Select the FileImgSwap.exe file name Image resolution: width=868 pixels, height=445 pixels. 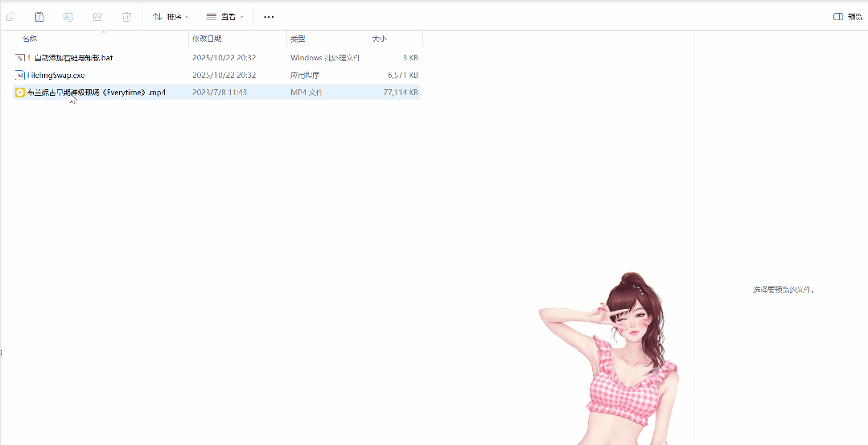pyautogui.click(x=56, y=76)
